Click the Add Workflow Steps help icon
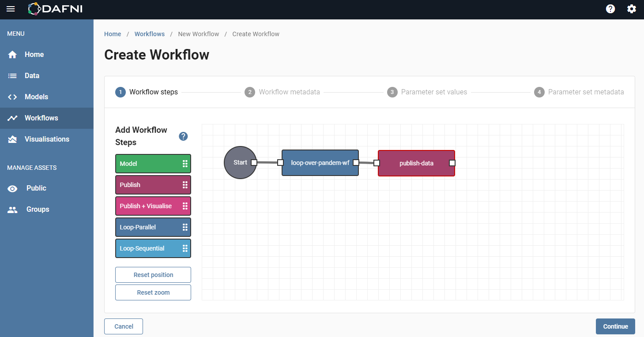This screenshot has width=644, height=337. (183, 136)
